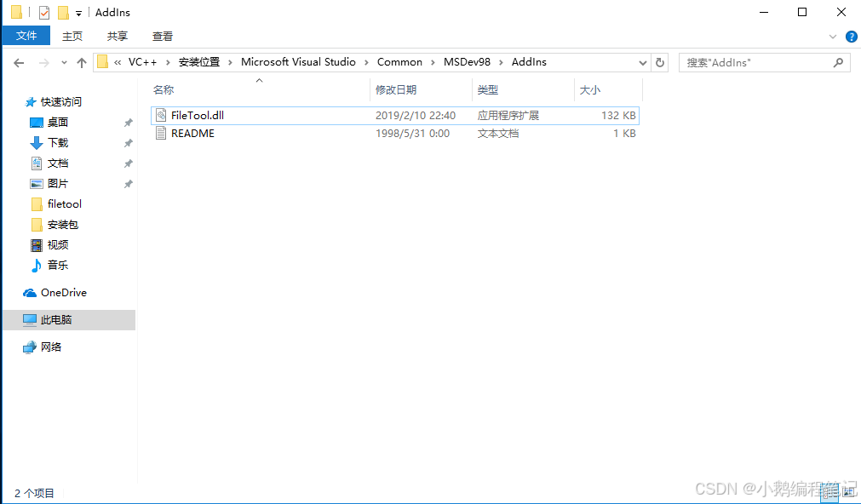Image resolution: width=861 pixels, height=504 pixels.
Task: Click AddIns breadcrumb segment
Action: coord(529,62)
